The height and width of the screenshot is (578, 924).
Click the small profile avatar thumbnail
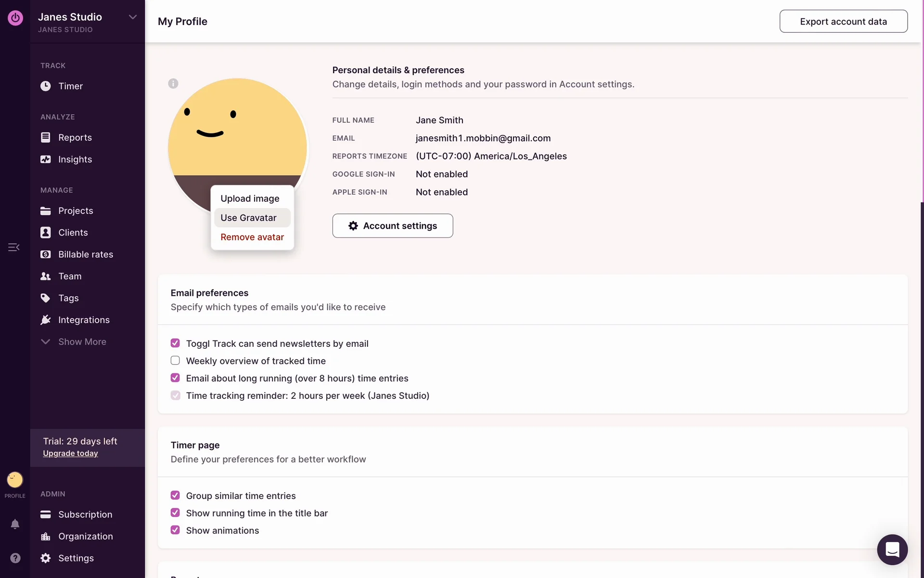pyautogui.click(x=15, y=480)
